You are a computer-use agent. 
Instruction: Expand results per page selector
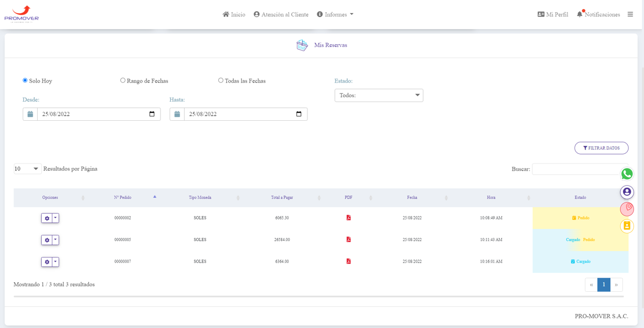pyautogui.click(x=27, y=169)
